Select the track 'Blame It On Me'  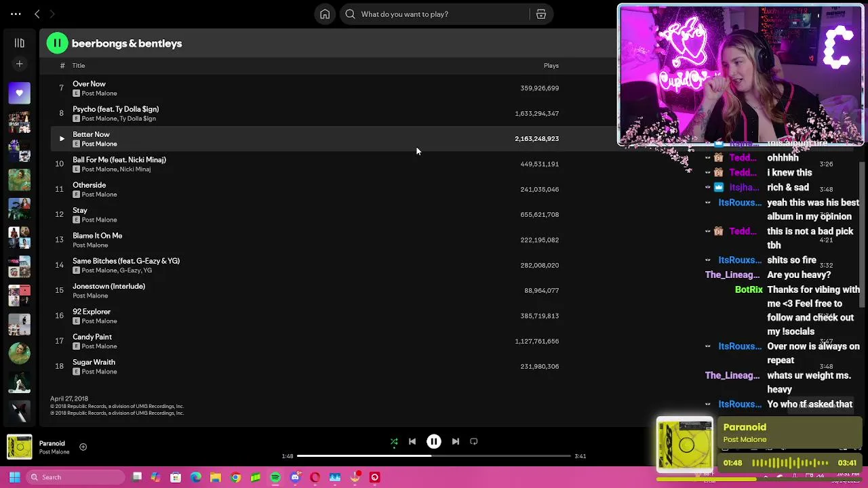(97, 236)
